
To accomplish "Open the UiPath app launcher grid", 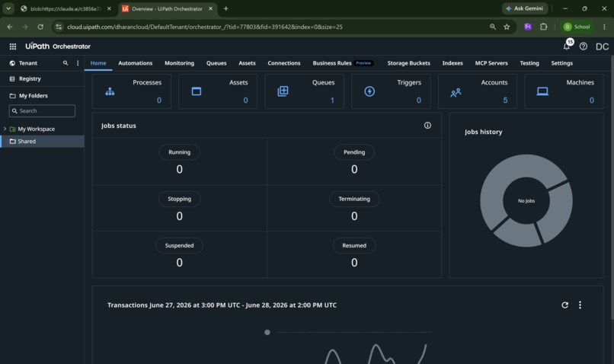I will [x=12, y=46].
